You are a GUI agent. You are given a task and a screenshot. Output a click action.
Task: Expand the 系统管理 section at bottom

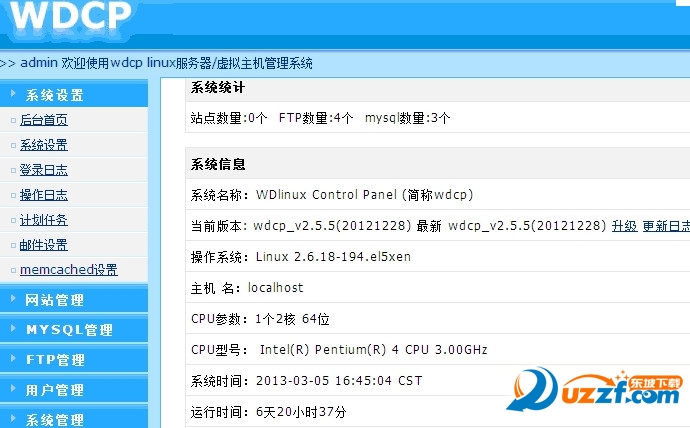55,419
